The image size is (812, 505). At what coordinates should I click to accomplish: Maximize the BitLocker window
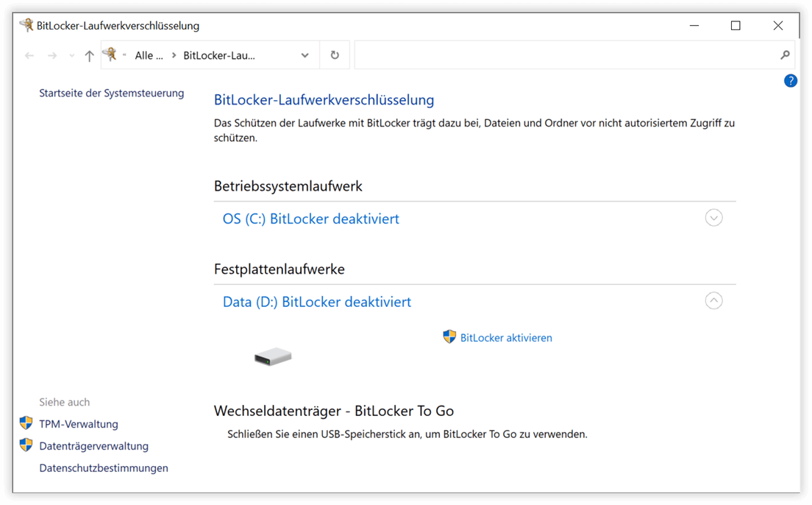click(x=736, y=26)
